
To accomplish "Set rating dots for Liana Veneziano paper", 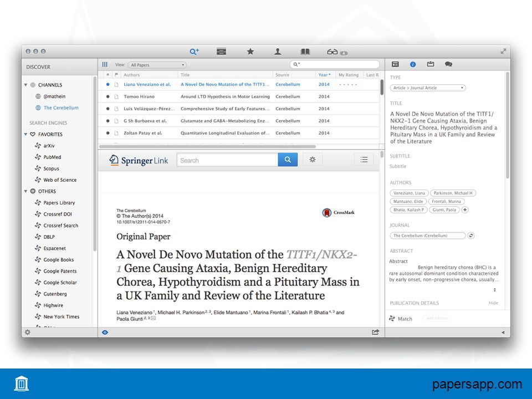I will (348, 84).
